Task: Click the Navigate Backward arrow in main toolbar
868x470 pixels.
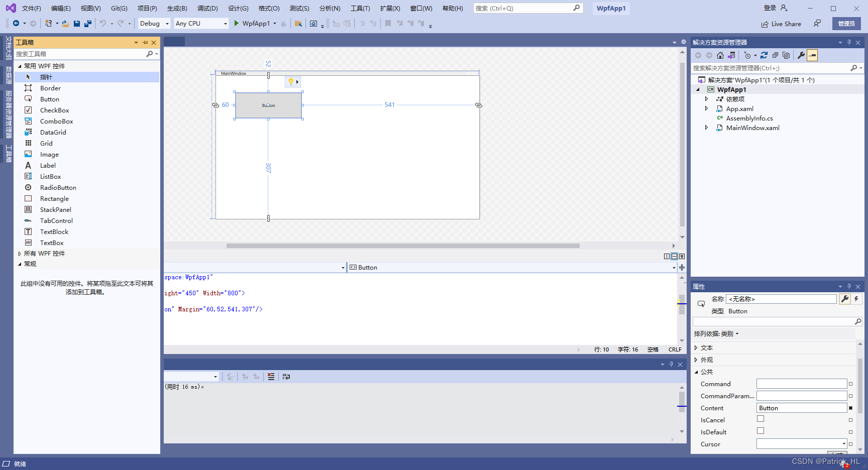Action: 16,24
